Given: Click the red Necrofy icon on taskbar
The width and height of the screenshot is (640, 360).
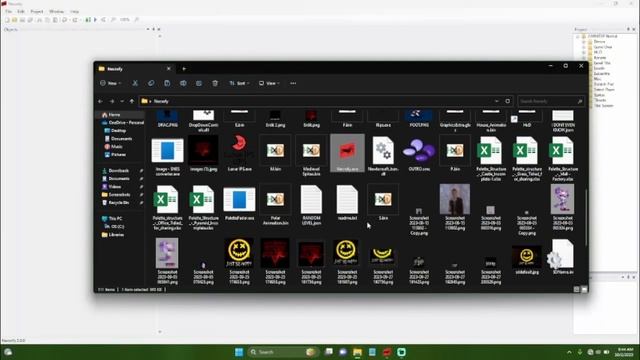Looking at the screenshot, I should [387, 352].
